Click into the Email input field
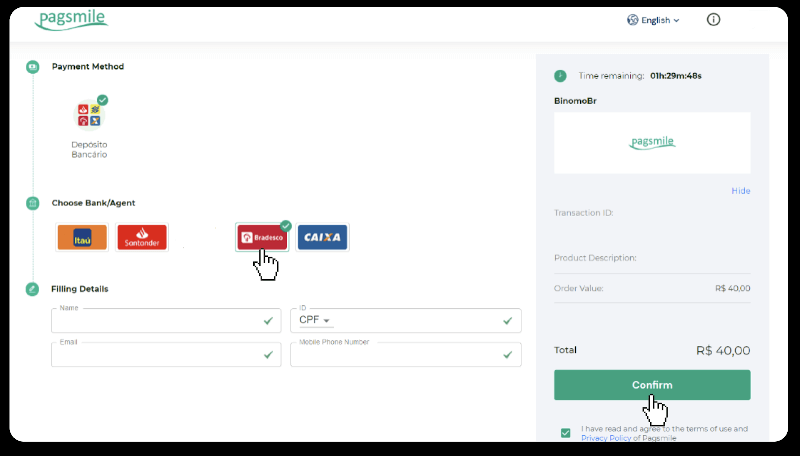800x456 pixels. tap(155, 355)
